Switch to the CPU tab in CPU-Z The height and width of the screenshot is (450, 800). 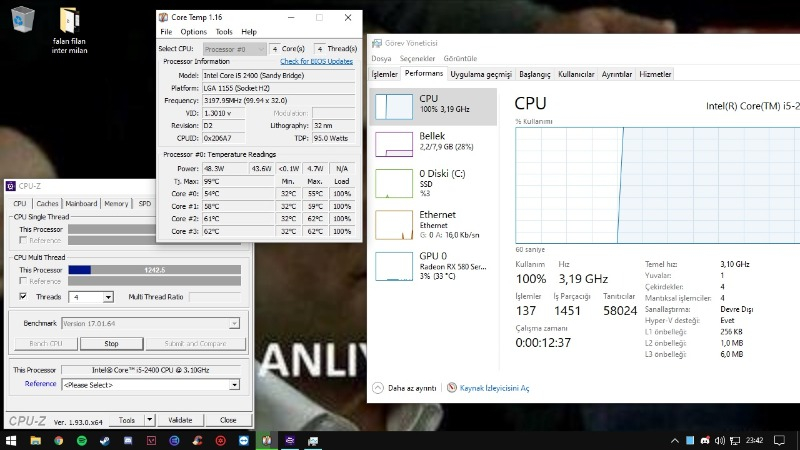19,204
